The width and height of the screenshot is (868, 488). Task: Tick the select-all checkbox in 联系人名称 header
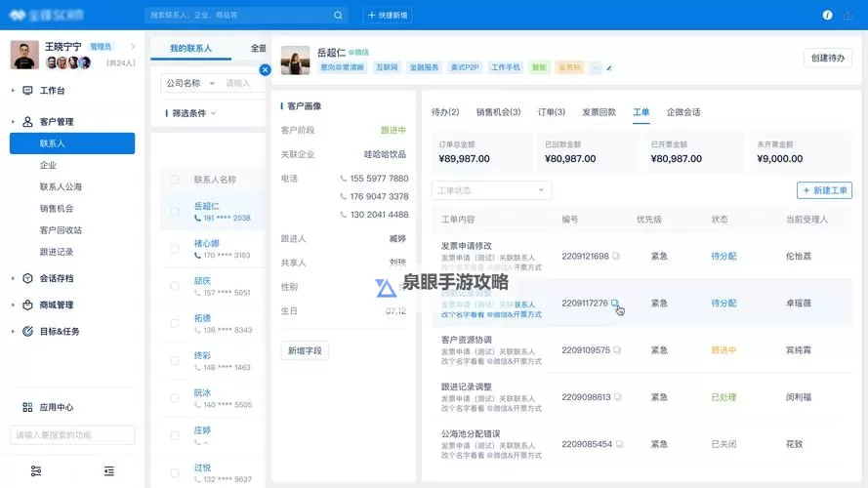(175, 180)
